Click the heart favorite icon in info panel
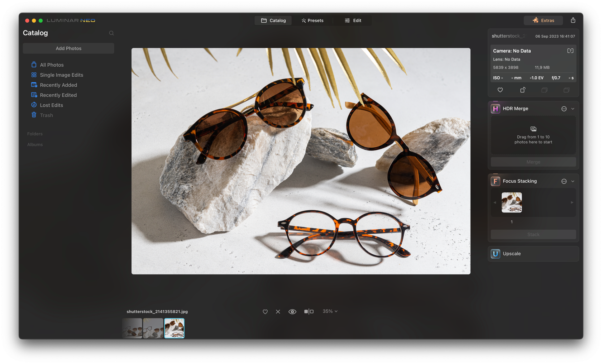This screenshot has height=364, width=602. click(500, 90)
